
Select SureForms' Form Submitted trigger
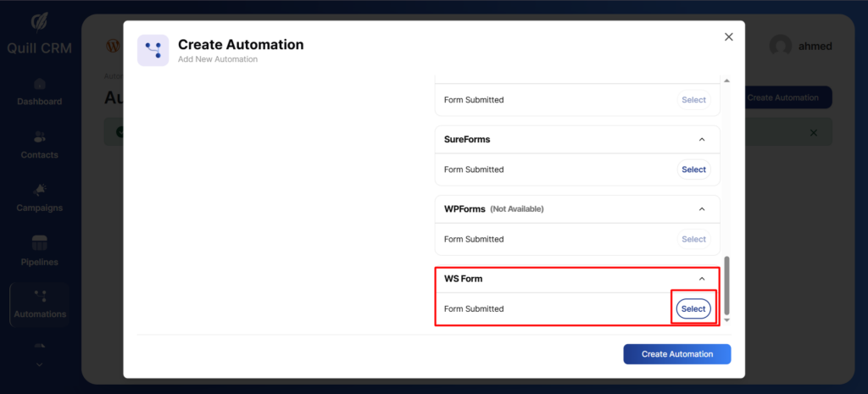(693, 169)
